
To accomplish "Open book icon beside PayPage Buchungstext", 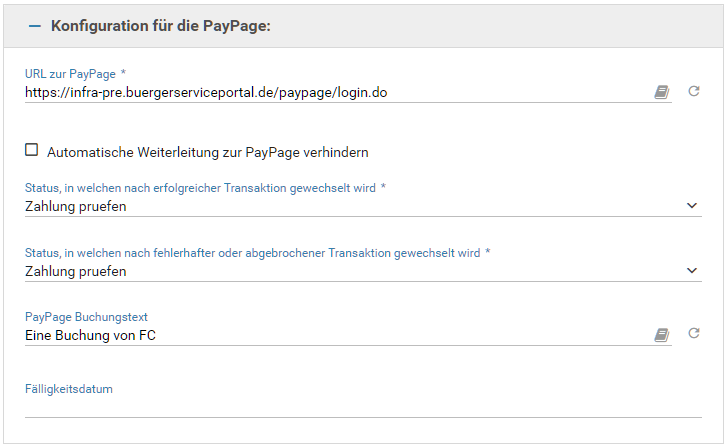I will click(x=661, y=335).
